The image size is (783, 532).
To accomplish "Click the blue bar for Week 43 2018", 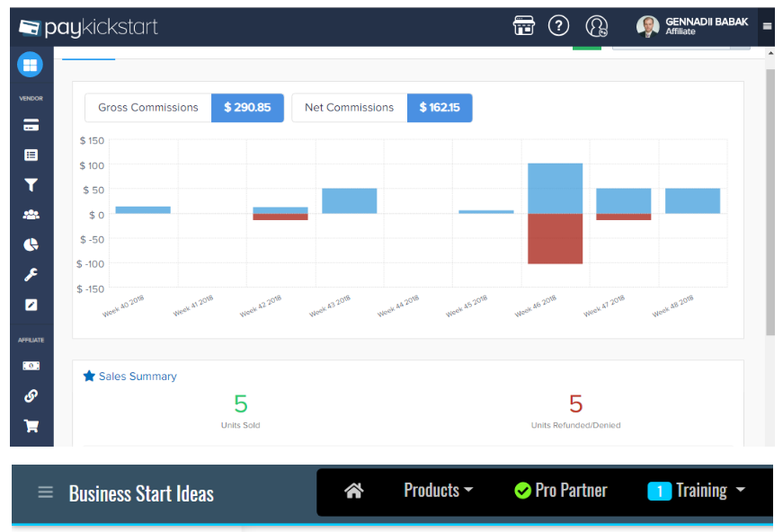I will tap(350, 200).
